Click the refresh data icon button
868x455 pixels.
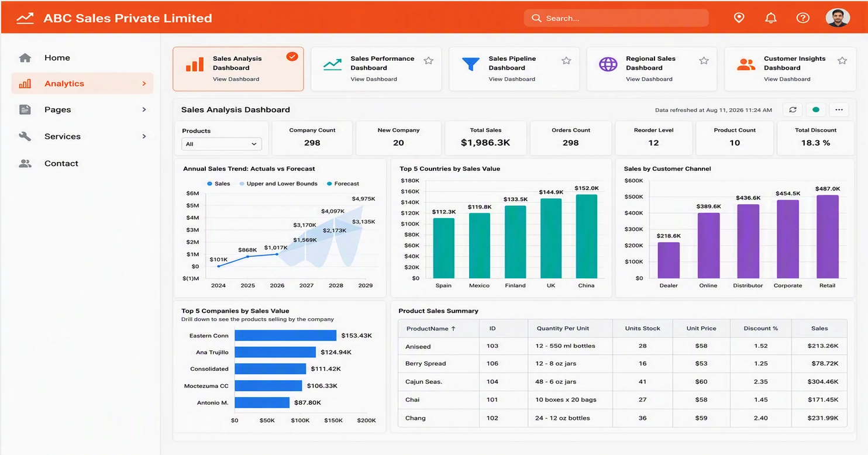(793, 109)
